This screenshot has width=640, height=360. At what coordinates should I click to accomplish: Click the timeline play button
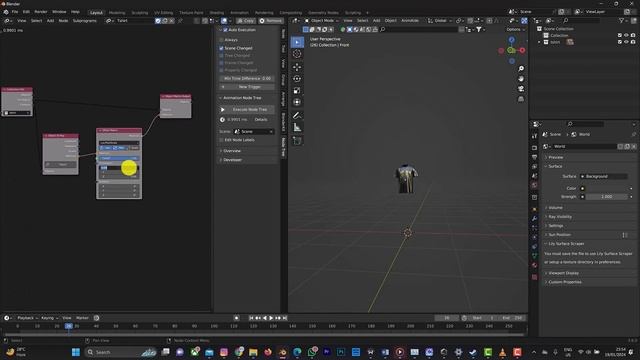271,318
